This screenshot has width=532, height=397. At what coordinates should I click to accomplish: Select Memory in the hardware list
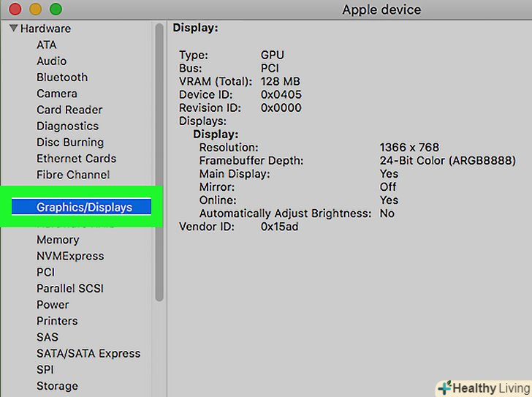[58, 240]
